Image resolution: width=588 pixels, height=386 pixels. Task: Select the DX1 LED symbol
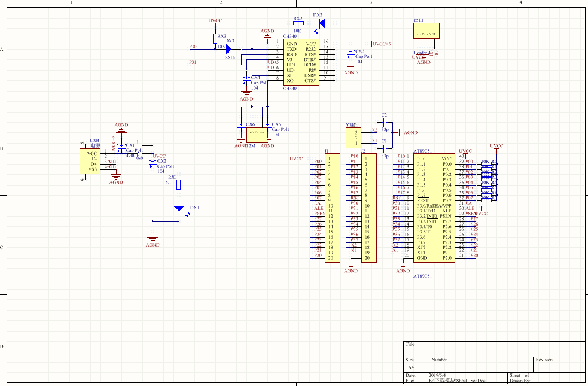pos(179,209)
